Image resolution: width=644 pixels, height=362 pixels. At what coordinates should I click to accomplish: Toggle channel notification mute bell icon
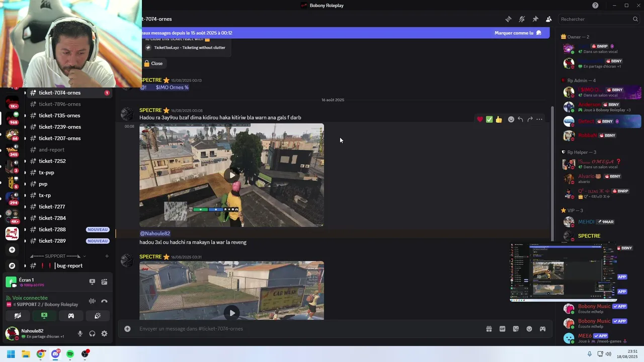click(x=522, y=19)
